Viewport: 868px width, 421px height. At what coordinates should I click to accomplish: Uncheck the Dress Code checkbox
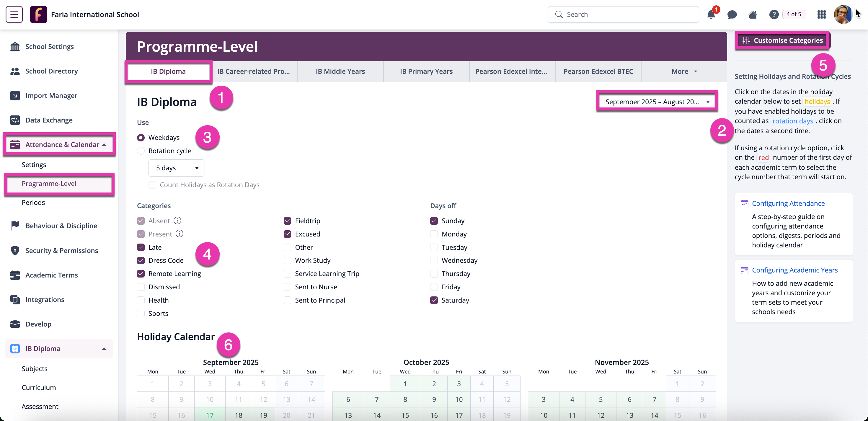[141, 261]
